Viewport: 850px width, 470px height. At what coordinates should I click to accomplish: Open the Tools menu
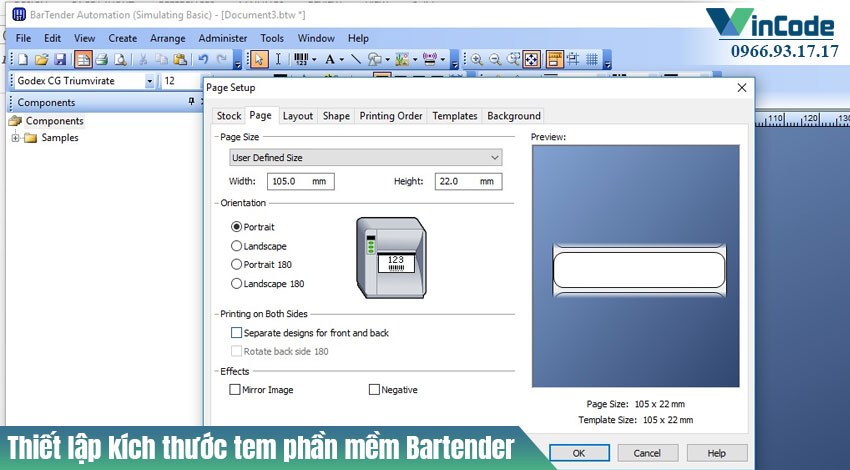[x=272, y=38]
